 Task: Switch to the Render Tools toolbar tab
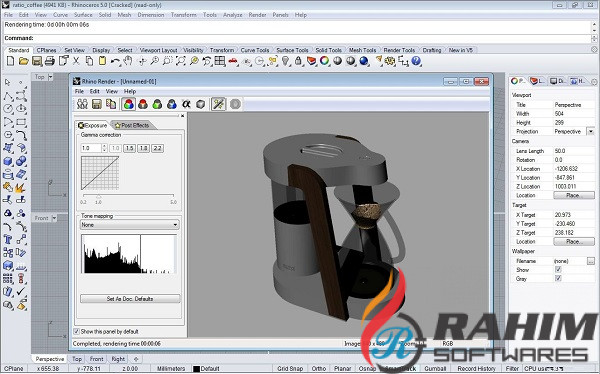(399, 50)
